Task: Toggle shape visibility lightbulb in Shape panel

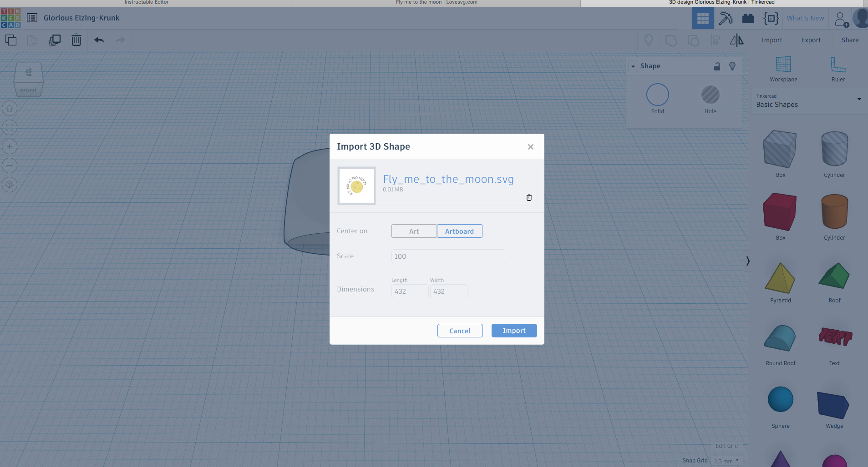Action: (x=732, y=66)
